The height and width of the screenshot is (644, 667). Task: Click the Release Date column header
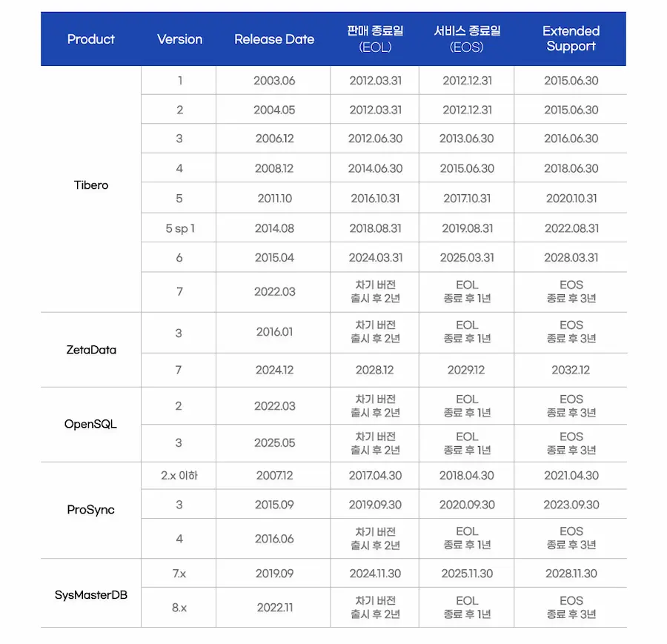point(274,39)
